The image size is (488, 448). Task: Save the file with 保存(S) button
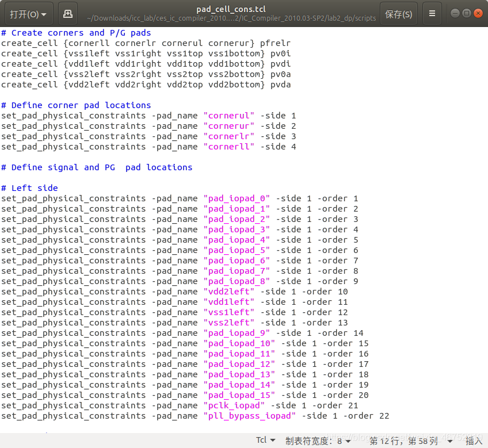coord(399,14)
